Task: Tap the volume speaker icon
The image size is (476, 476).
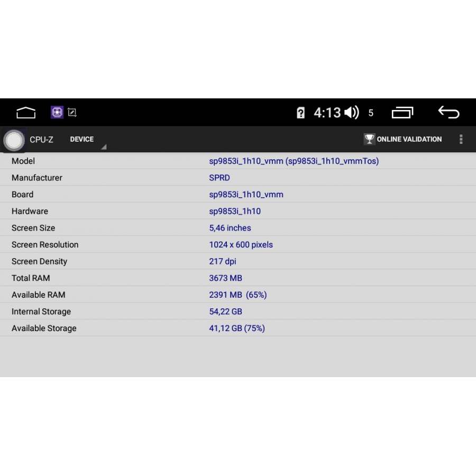Action: point(352,113)
